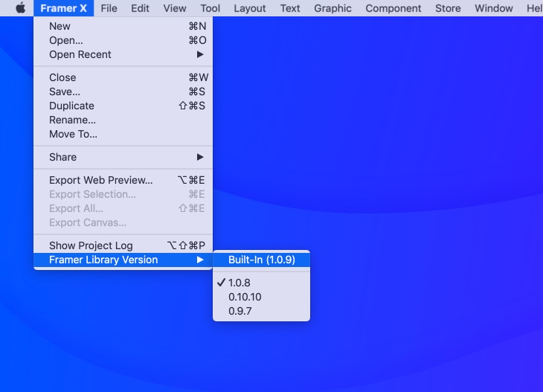
Task: Choose New from the menu
Action: [123, 26]
